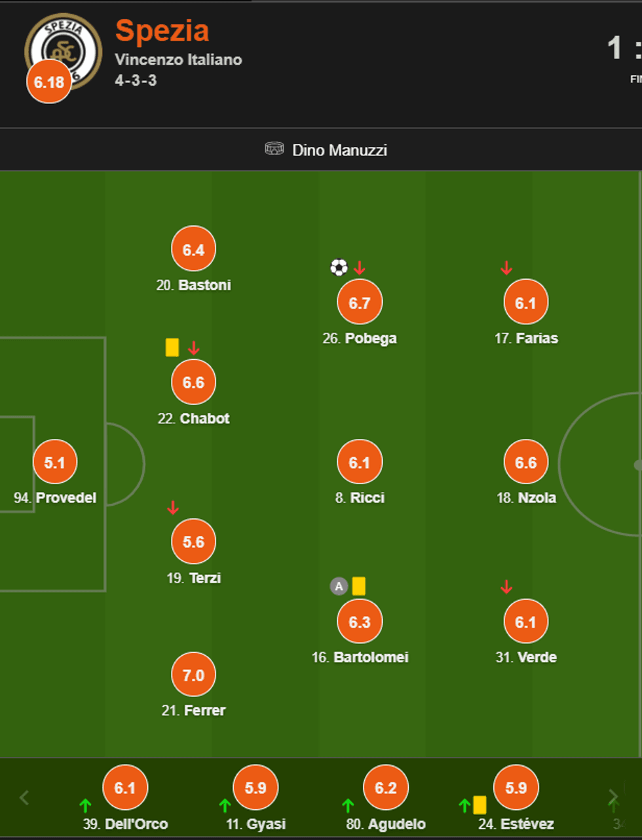This screenshot has width=642, height=840.
Task: Click the stadium icon beside Dino Manuzzi
Action: click(x=274, y=149)
